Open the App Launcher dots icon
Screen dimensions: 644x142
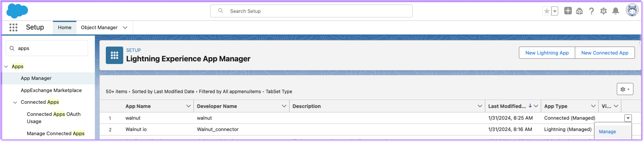point(13,27)
